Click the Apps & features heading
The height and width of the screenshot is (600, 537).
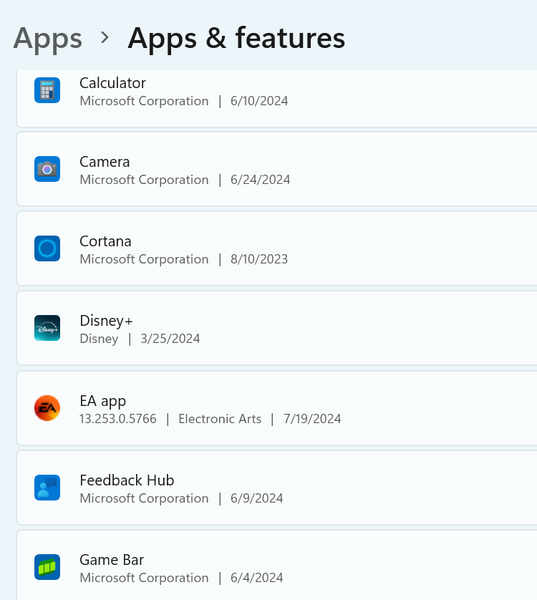[x=236, y=38]
